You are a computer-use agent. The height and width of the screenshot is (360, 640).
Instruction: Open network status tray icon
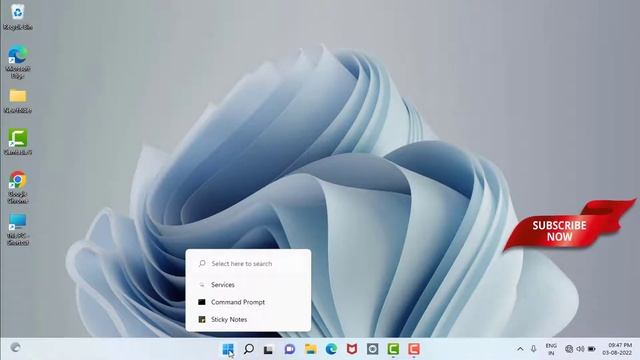(569, 349)
